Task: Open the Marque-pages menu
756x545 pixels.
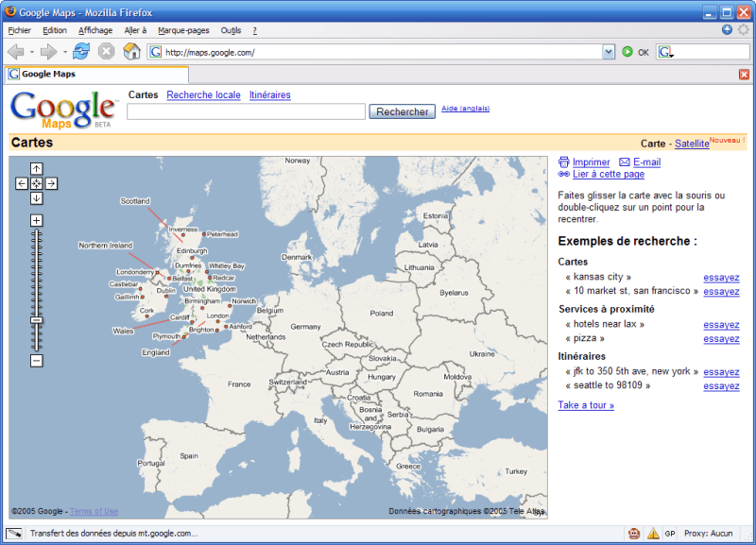Action: (183, 30)
